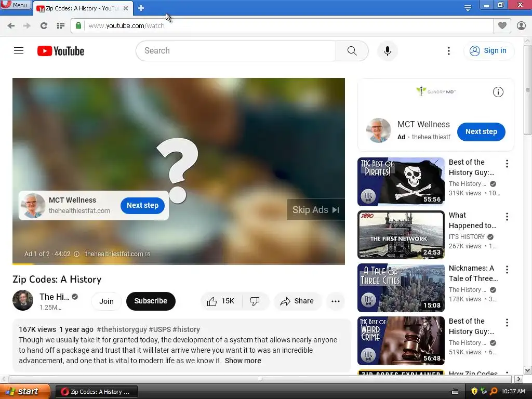Click MCT Wellness sidebar ad avatar
The height and width of the screenshot is (399, 532).
tap(379, 130)
